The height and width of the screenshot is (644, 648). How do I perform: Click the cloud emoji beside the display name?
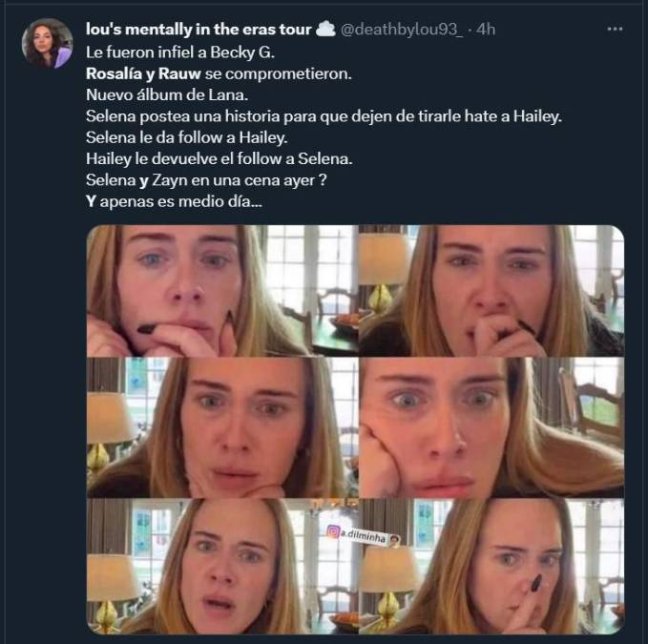(x=324, y=30)
